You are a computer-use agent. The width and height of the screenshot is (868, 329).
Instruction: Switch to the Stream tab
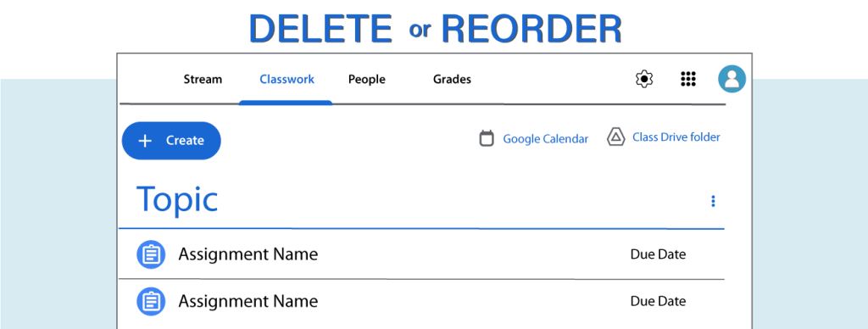pyautogui.click(x=203, y=79)
